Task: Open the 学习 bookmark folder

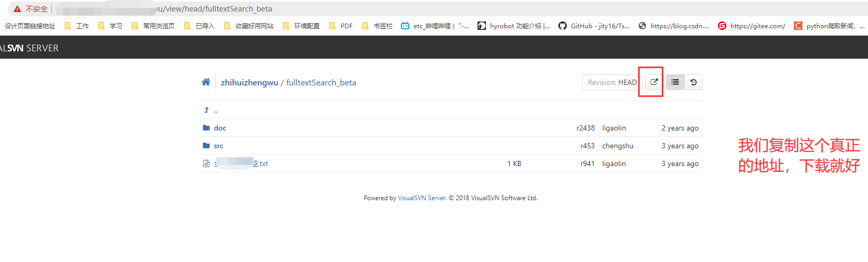Action: (110, 26)
